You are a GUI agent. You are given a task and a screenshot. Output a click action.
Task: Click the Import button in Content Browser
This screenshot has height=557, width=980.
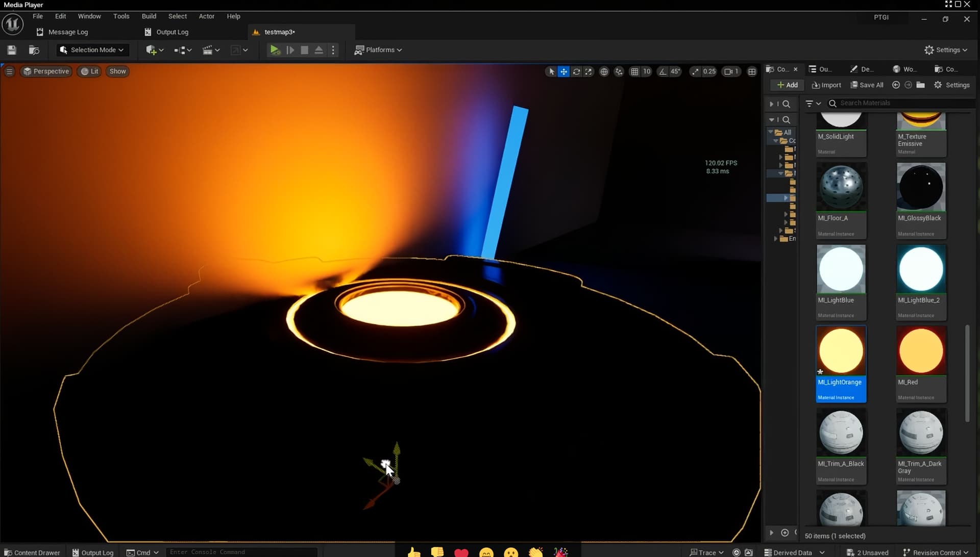tap(826, 85)
